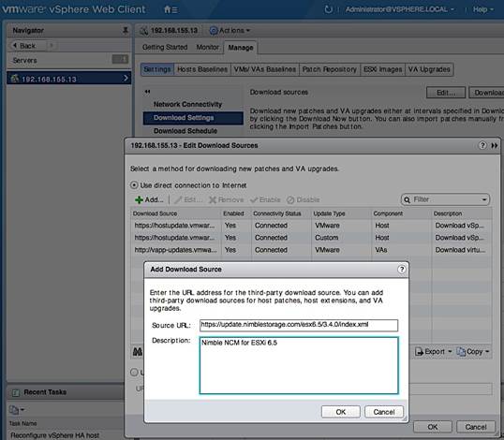Open the Patch Repository tab
504x440 pixels.
(x=330, y=69)
